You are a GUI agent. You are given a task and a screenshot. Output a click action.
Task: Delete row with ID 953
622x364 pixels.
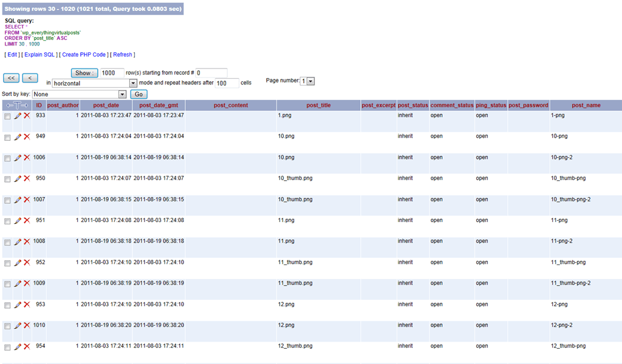(27, 305)
